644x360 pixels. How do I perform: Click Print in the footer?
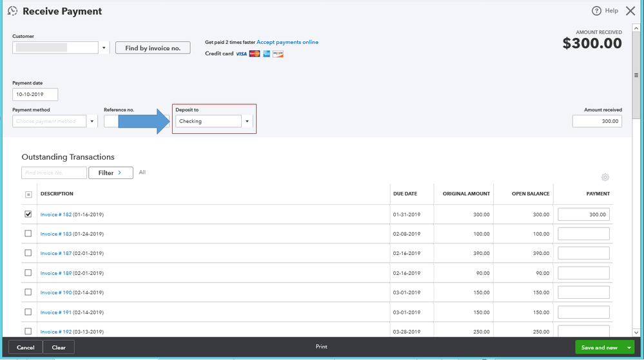click(x=322, y=347)
